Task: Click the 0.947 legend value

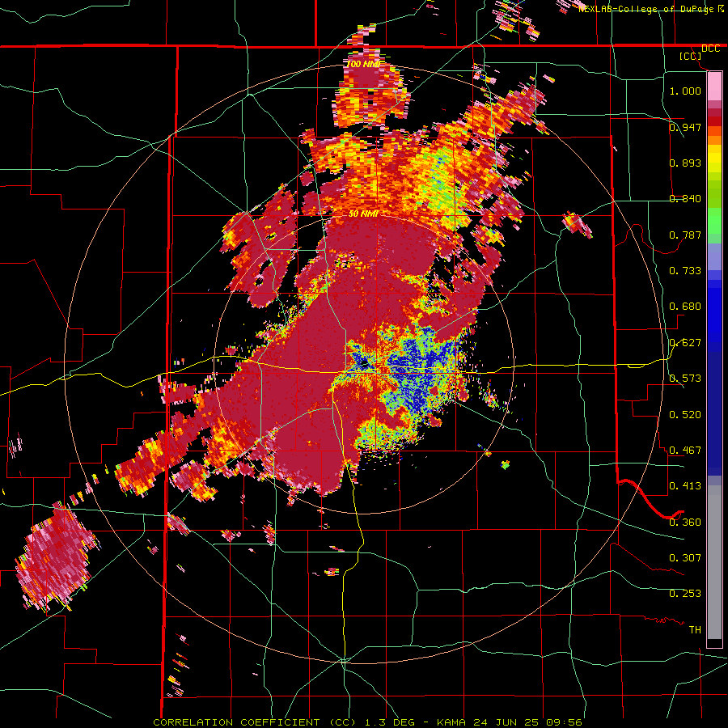Action: coord(685,127)
